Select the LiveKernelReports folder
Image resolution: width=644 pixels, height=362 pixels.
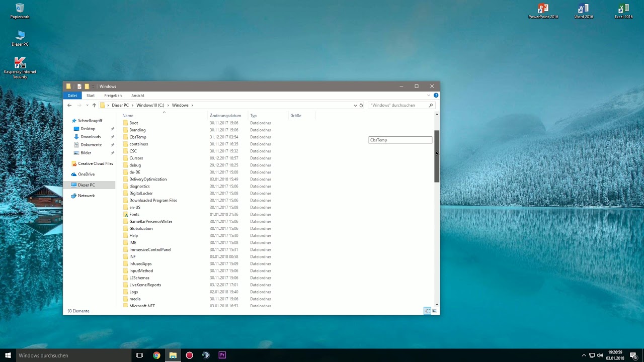pos(145,285)
